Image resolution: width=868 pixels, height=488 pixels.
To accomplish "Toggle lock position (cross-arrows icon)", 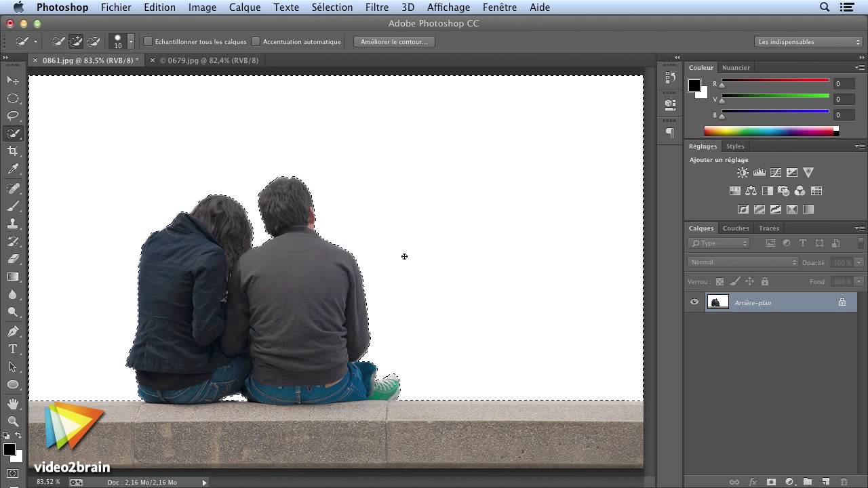I will tap(749, 281).
